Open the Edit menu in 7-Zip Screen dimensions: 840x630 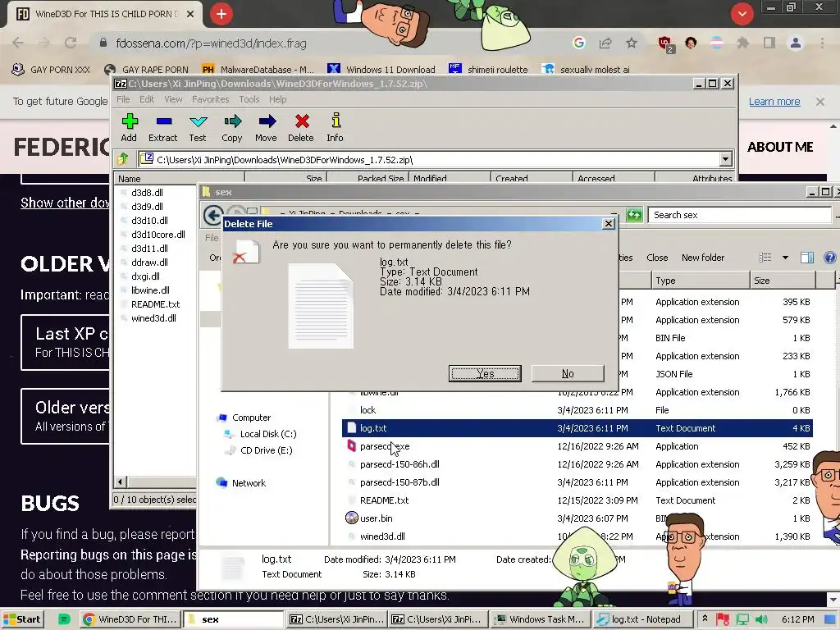[147, 99]
